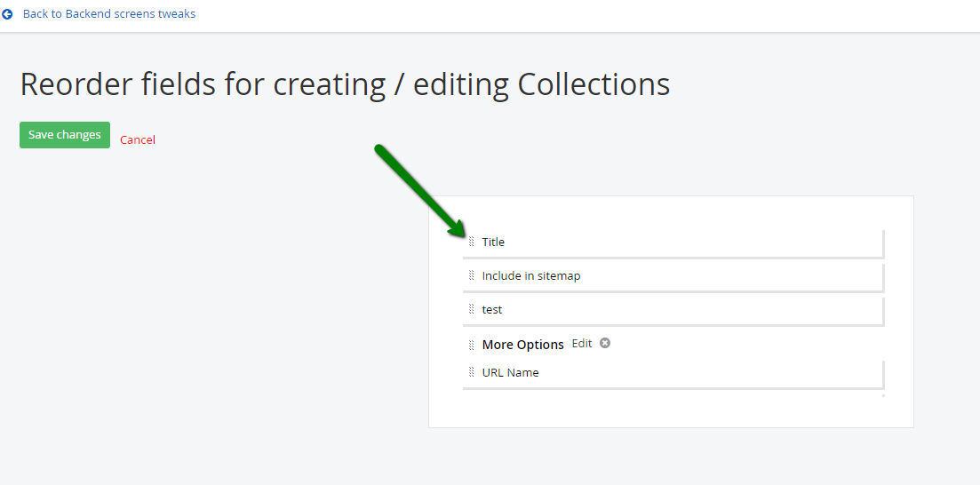Cancel the field reordering
This screenshot has height=485, width=980.
(138, 140)
